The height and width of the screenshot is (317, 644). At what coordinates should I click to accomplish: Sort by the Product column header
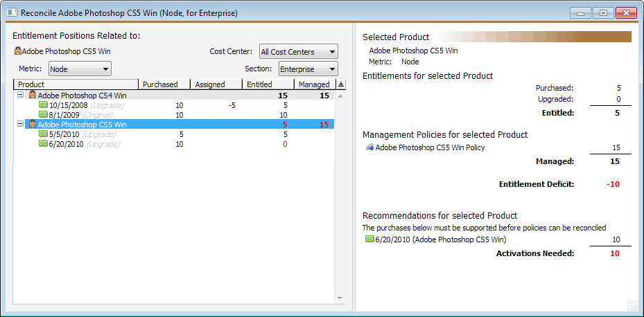[x=75, y=84]
